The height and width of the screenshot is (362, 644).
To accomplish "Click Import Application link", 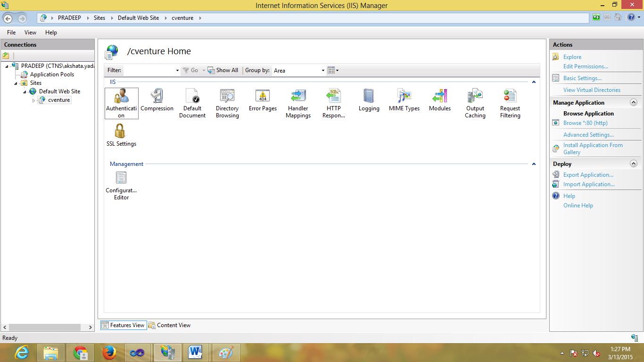I will click(589, 184).
